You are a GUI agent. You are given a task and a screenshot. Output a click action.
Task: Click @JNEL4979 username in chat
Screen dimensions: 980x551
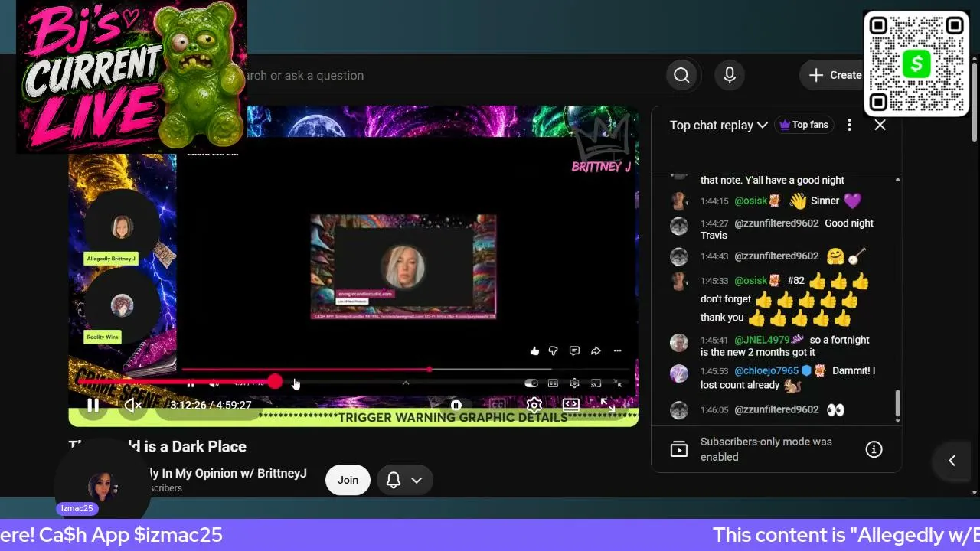[762, 340]
